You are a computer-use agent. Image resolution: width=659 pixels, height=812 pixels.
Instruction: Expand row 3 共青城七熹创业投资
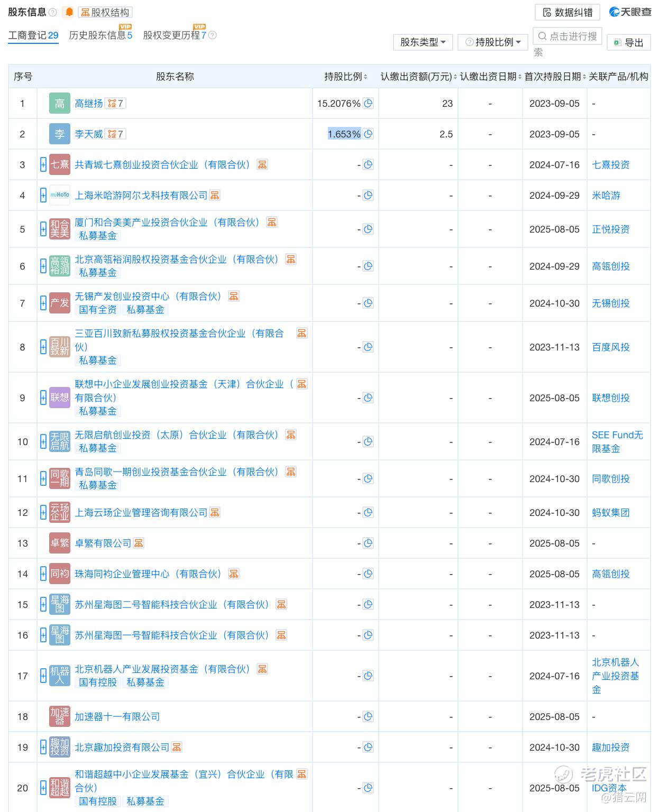click(x=43, y=165)
